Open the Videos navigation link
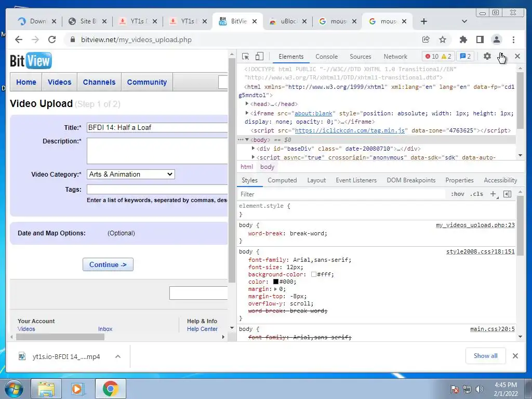The image size is (532, 399). pos(59,82)
